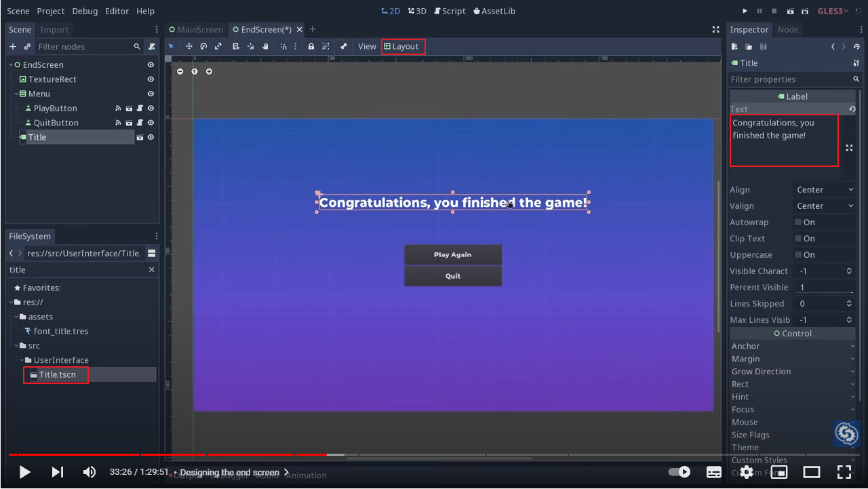Image resolution: width=868 pixels, height=489 pixels.
Task: Enable the Autowrap checkbox
Action: (x=798, y=222)
